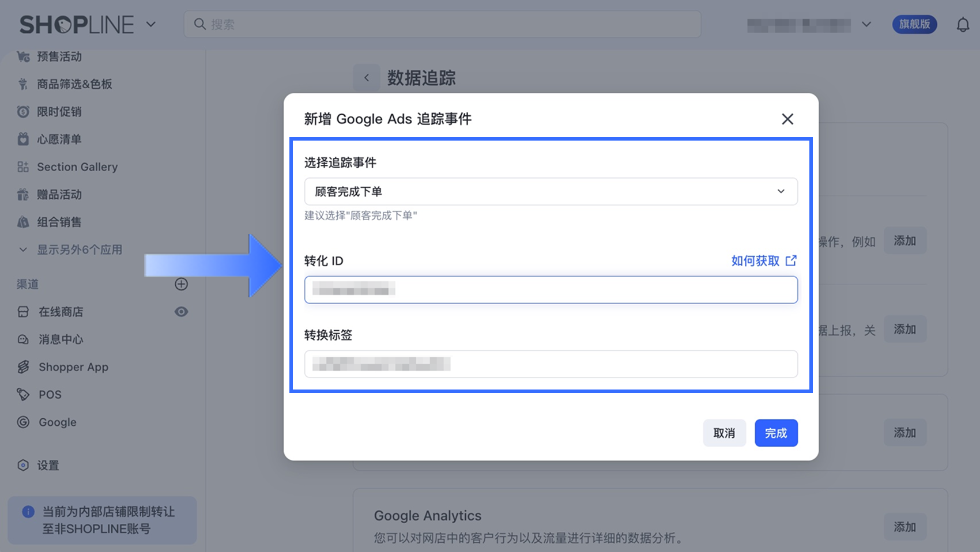The height and width of the screenshot is (552, 980).
Task: Click 完成 to save the event
Action: tap(777, 433)
